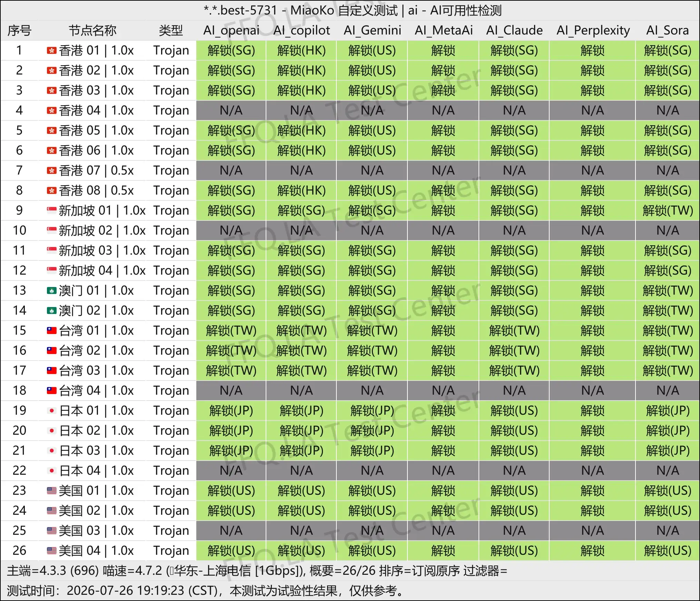Select the flag icon for 新加坡 03

coord(51,251)
